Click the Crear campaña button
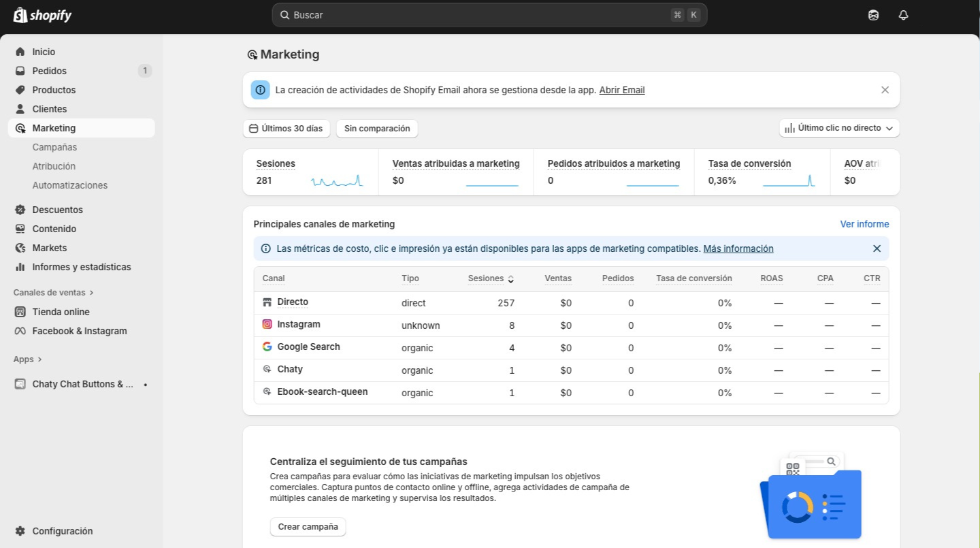Viewport: 980px width, 548px height. 308,527
